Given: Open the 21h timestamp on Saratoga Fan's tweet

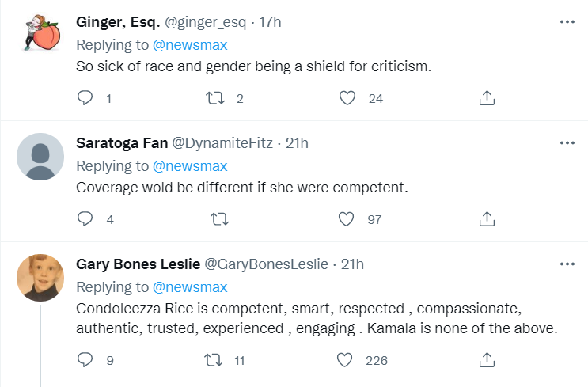Looking at the screenshot, I should tap(297, 143).
